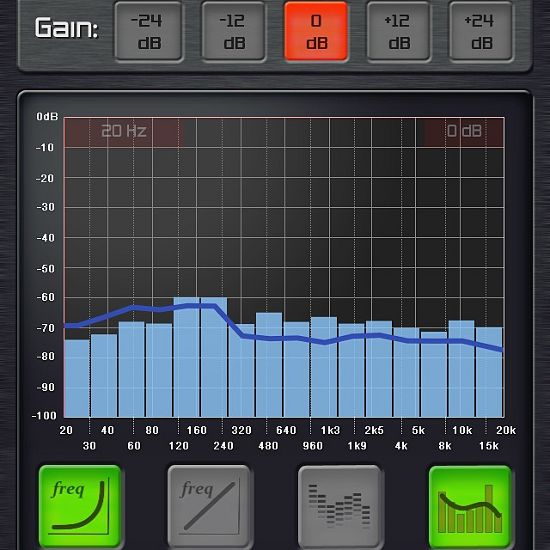Choose the +12 dB gain option

pyautogui.click(x=398, y=31)
